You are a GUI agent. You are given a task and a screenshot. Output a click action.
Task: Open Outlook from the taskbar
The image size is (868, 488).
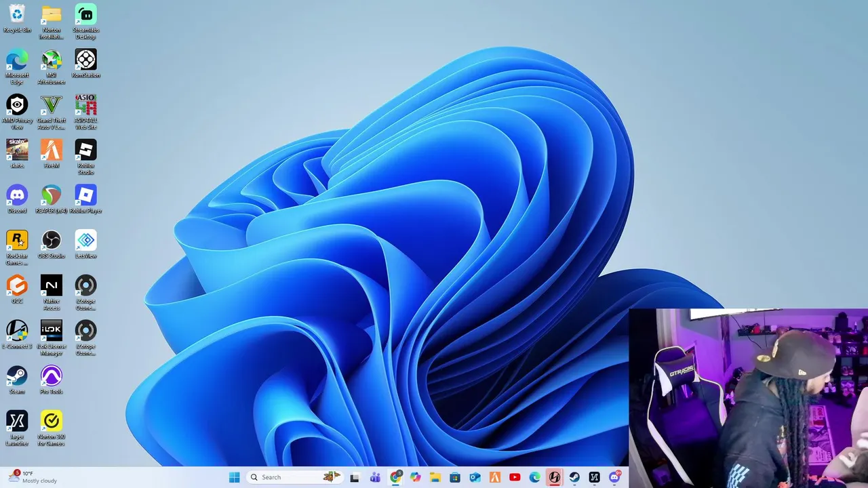tap(475, 477)
